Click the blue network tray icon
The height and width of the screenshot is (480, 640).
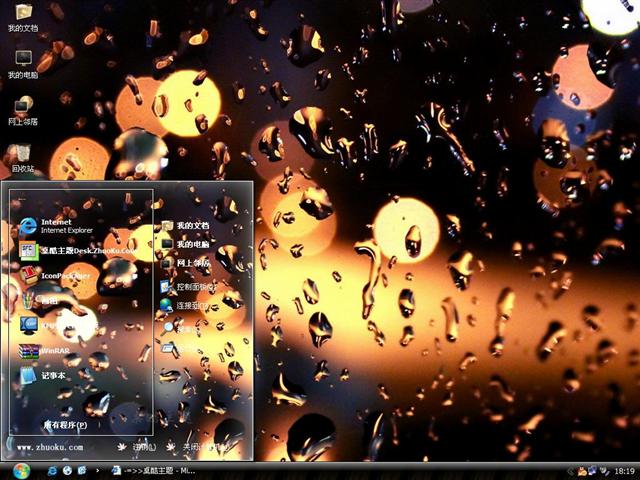pyautogui.click(x=592, y=471)
